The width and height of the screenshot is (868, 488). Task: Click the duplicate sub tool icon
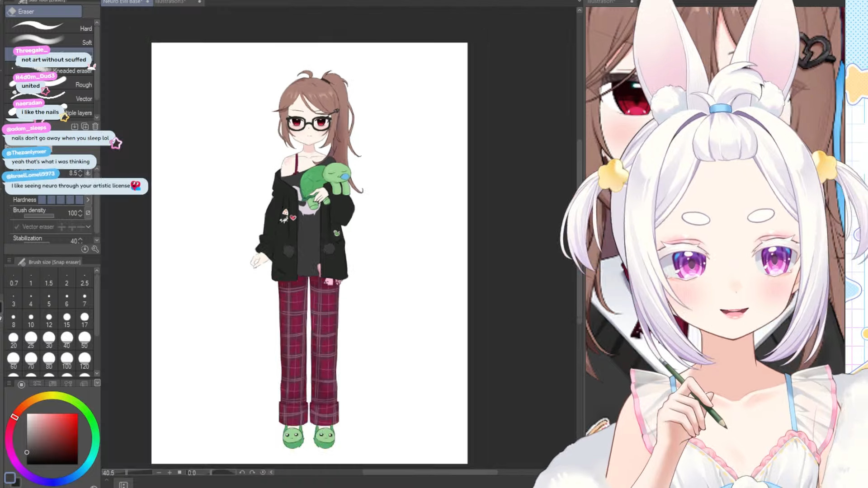[x=85, y=127]
